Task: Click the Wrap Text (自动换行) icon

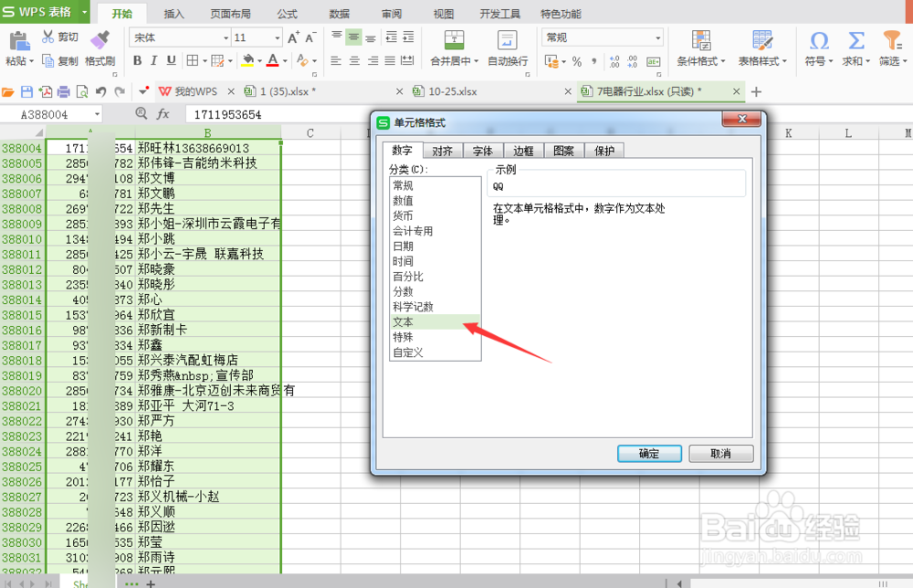Action: pyautogui.click(x=507, y=39)
